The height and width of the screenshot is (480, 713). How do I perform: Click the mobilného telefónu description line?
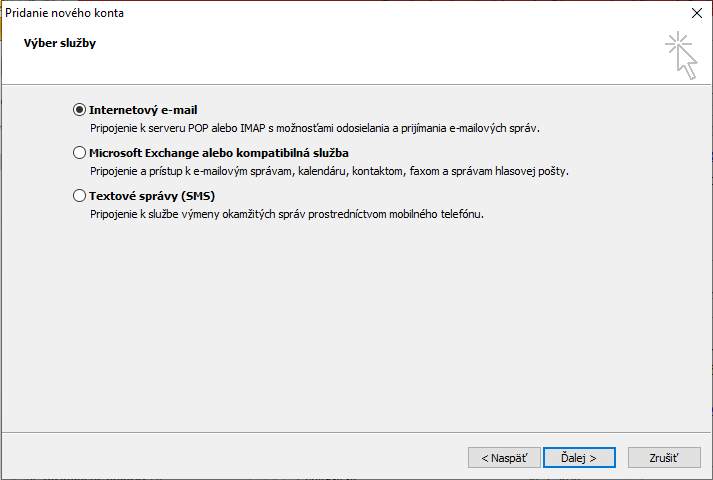coord(286,214)
